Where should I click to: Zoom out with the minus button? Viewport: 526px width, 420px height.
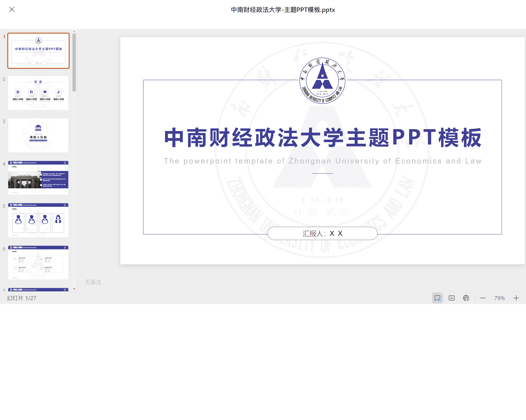coord(483,298)
